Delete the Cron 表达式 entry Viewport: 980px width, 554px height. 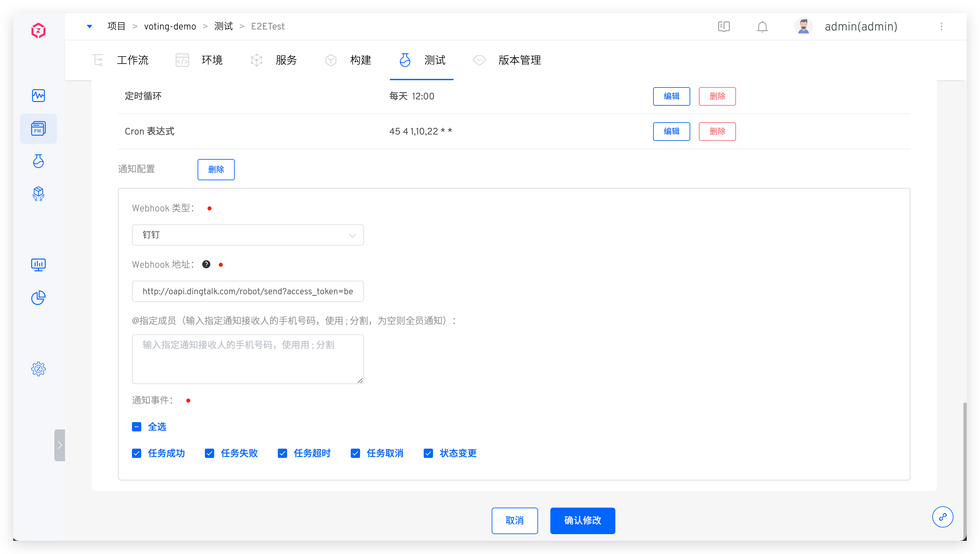pyautogui.click(x=717, y=131)
